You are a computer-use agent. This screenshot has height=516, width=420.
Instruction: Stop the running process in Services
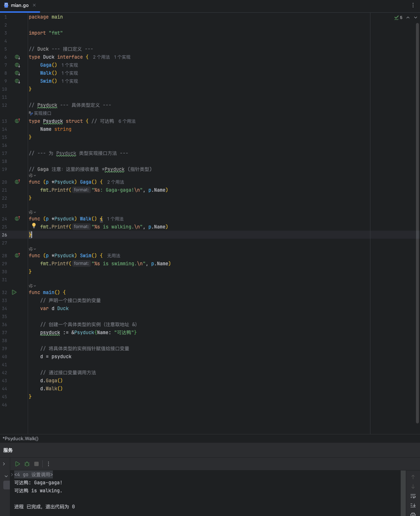(36, 464)
